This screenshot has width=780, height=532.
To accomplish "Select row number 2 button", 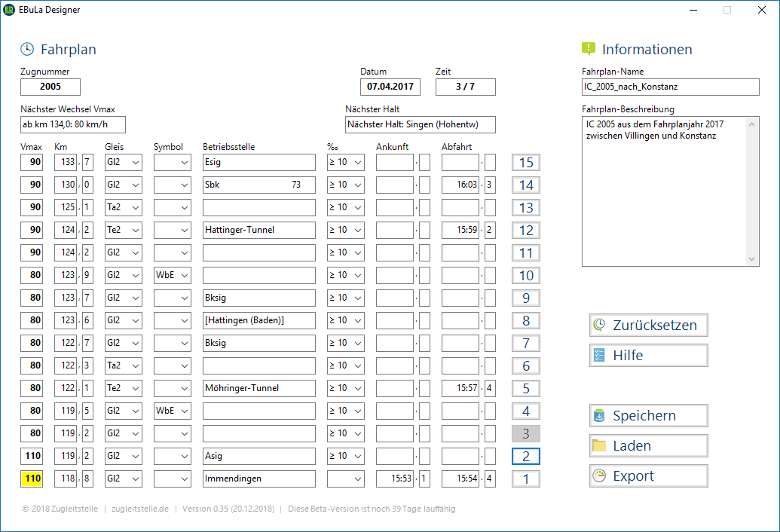I will click(526, 456).
